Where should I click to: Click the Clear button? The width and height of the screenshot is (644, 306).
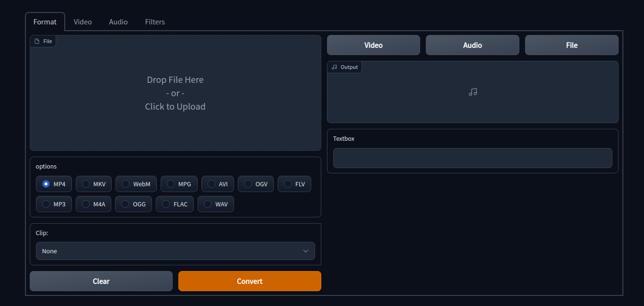tap(101, 281)
